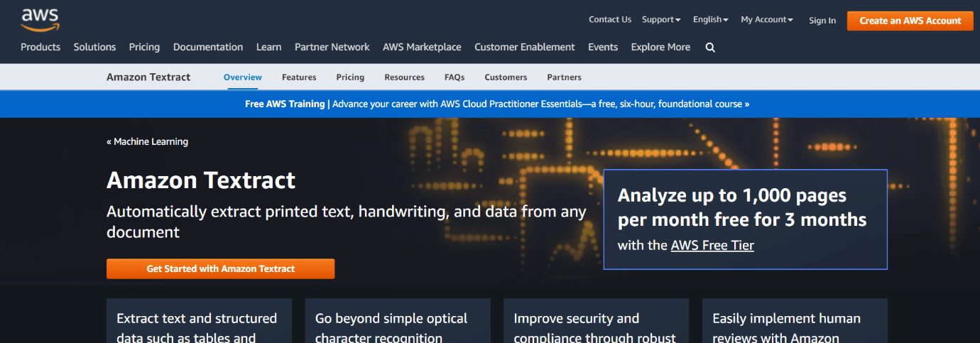Click the AWS logo
The height and width of the screenshot is (343, 980).
click(40, 20)
